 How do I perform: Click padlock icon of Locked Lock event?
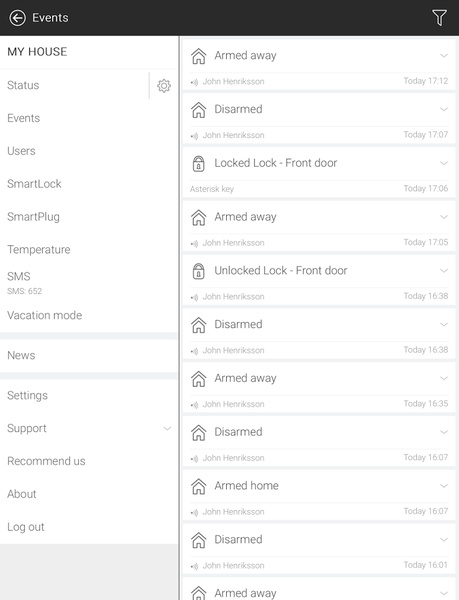click(199, 164)
